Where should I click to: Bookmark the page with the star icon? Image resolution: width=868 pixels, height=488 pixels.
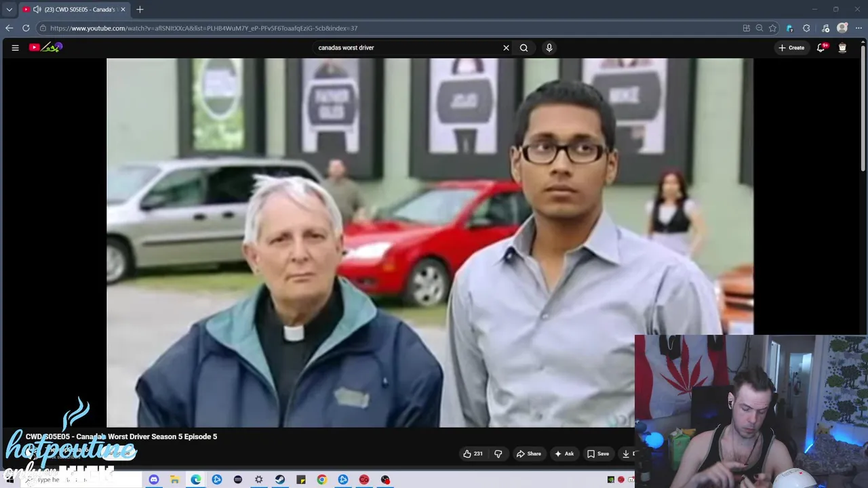[772, 28]
